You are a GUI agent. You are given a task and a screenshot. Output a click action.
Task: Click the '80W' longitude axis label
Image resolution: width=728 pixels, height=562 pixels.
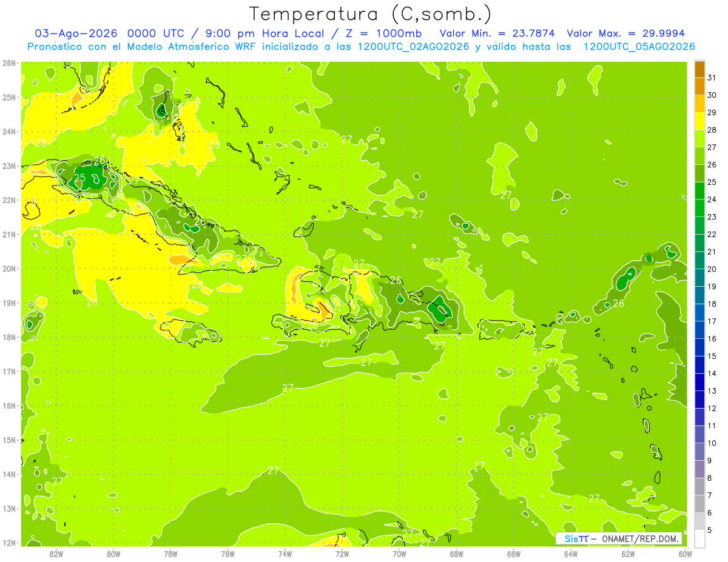(x=113, y=554)
